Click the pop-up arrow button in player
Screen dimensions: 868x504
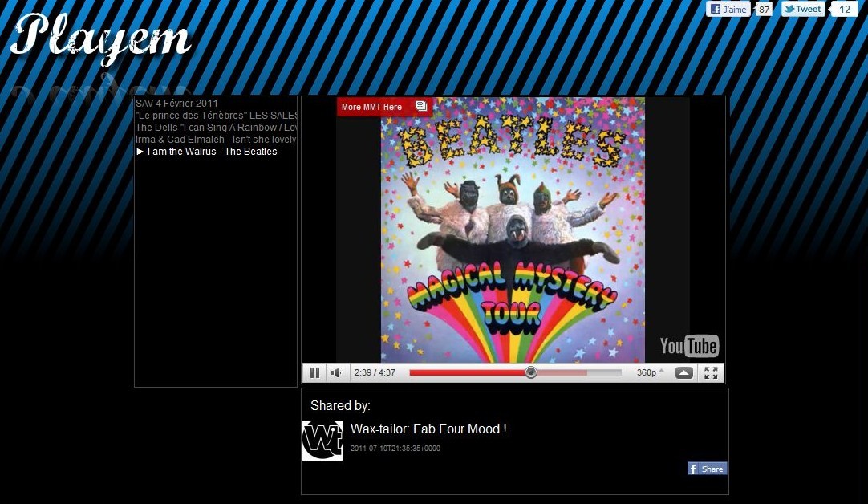click(683, 372)
